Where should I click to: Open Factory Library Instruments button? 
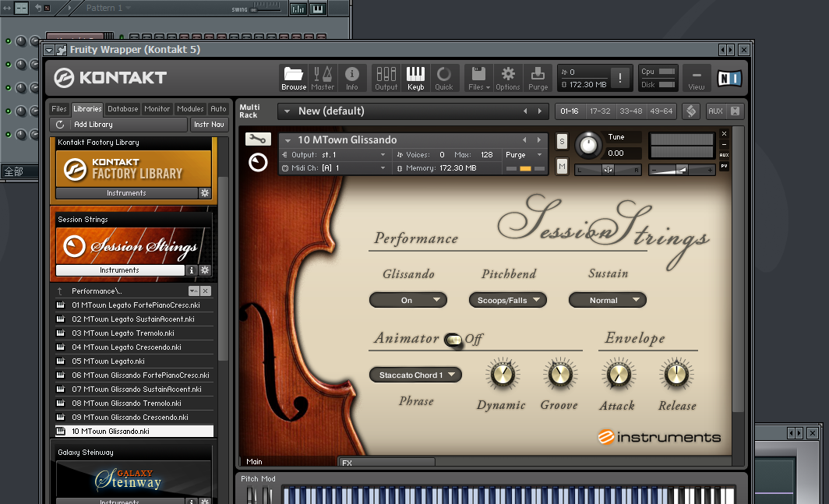coord(126,193)
